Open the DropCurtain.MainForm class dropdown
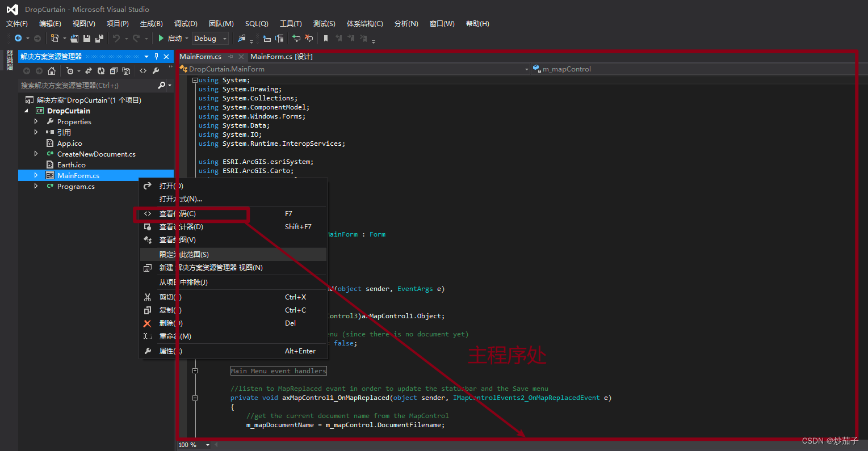The height and width of the screenshot is (451, 868). [355, 69]
